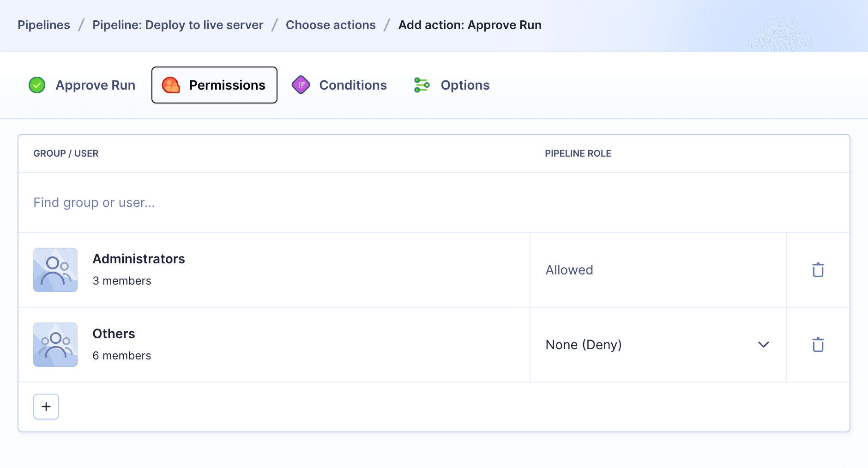Switch to the Conditions tab
This screenshot has height=468, width=868.
353,85
